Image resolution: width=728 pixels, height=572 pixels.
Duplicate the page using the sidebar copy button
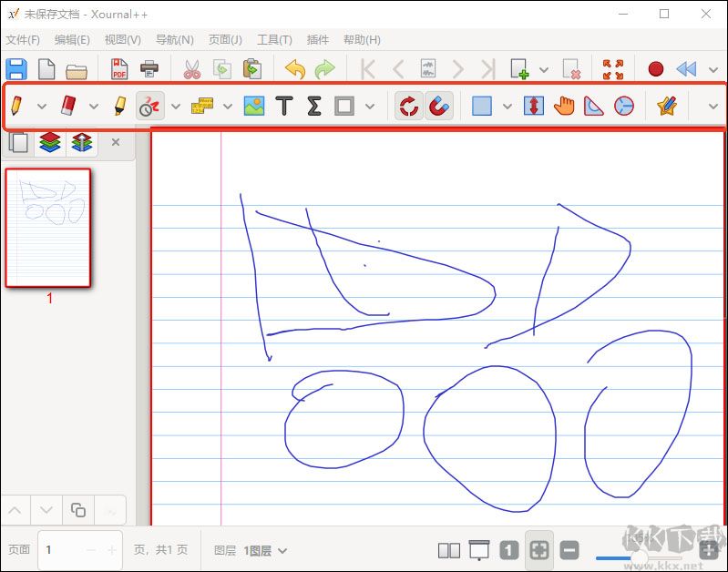point(78,510)
